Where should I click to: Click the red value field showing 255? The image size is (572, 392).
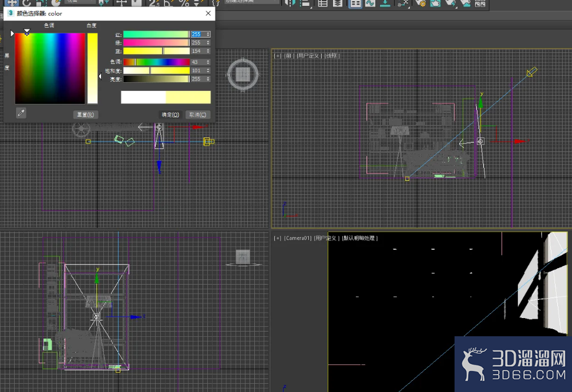(198, 34)
